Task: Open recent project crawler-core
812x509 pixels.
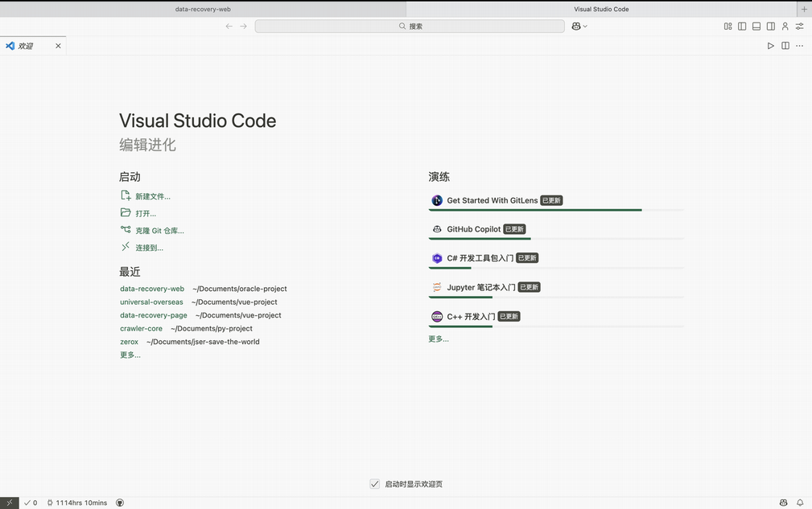Action: point(142,328)
